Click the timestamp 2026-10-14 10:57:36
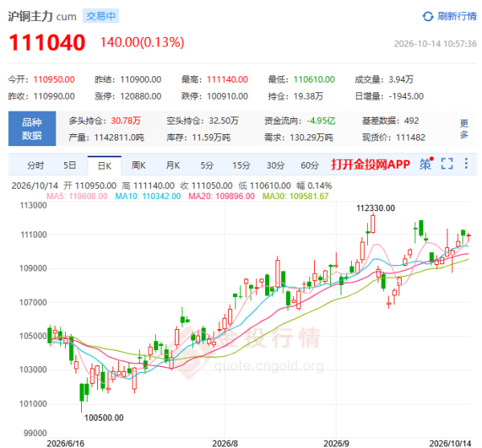The image size is (482, 448). [435, 44]
